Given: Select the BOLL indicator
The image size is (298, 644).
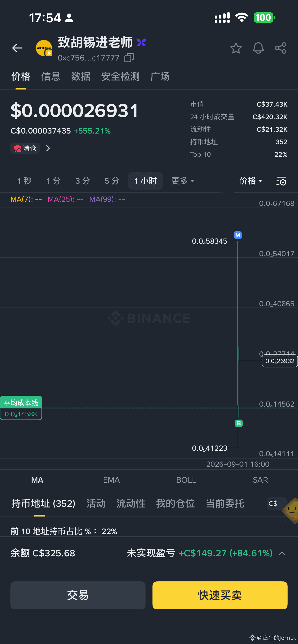Looking at the screenshot, I should pos(186,480).
